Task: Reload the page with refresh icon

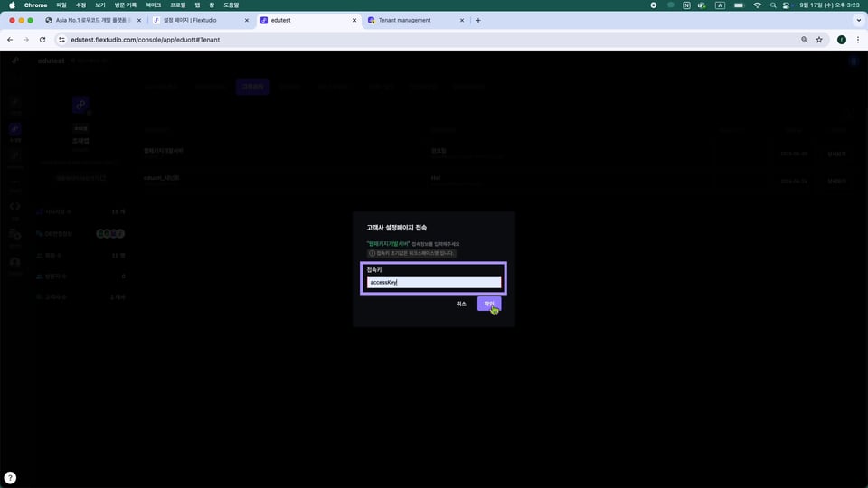Action: pyautogui.click(x=42, y=40)
